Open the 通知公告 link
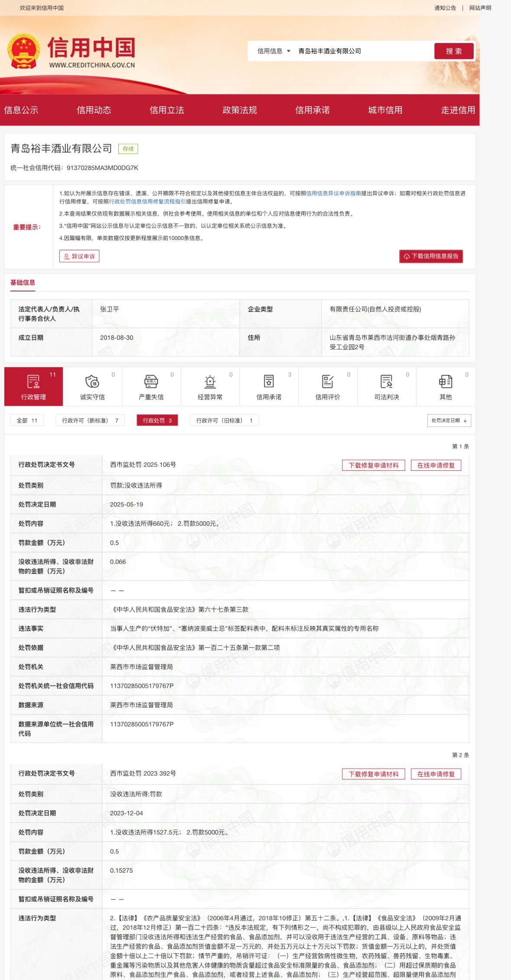Image resolution: width=511 pixels, height=980 pixels. 445,8
